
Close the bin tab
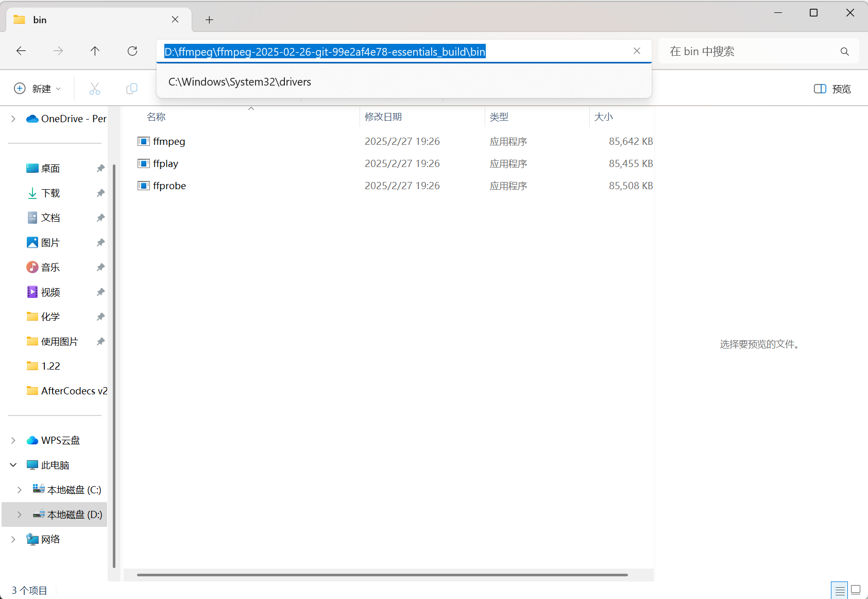(x=175, y=20)
